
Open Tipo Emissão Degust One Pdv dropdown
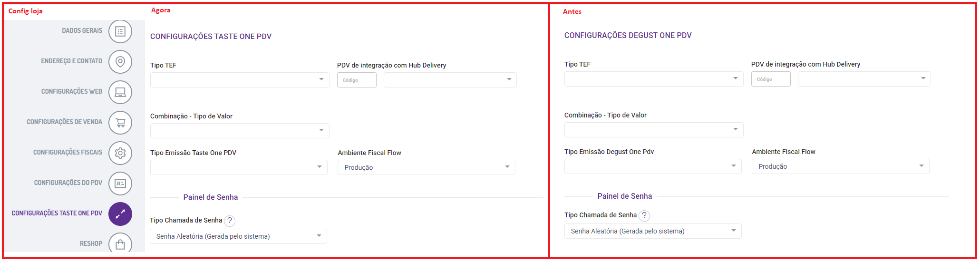(x=652, y=166)
